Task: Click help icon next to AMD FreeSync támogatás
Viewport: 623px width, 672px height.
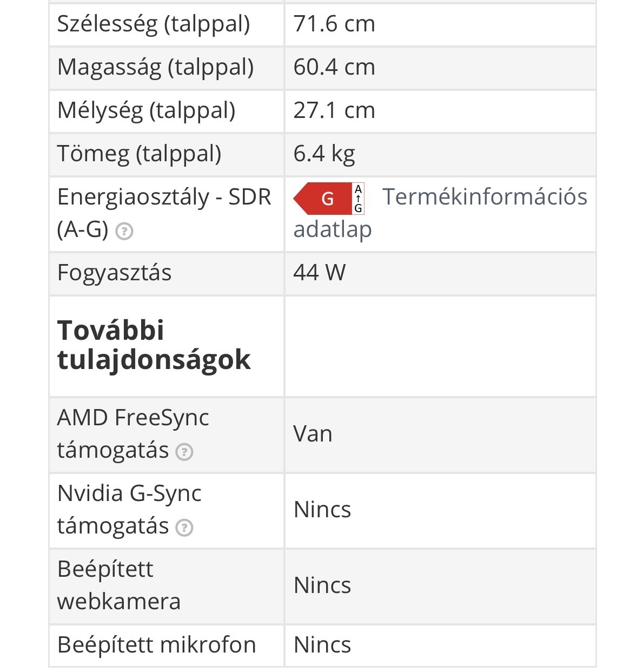Action: pyautogui.click(x=184, y=451)
